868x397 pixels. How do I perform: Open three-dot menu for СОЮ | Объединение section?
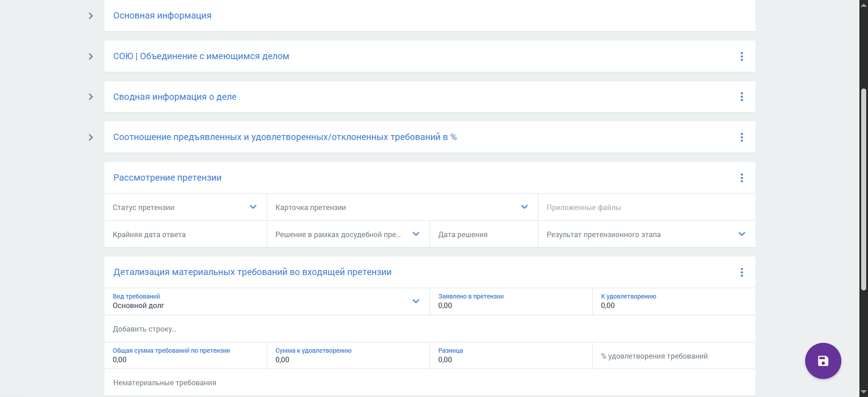coord(741,56)
